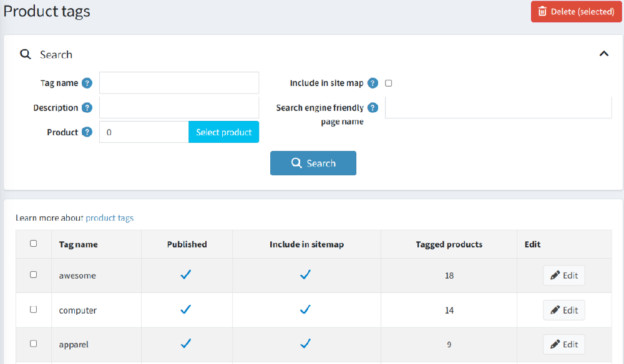Enable the Include in site map checkbox
The image size is (624, 364).
[x=388, y=82]
